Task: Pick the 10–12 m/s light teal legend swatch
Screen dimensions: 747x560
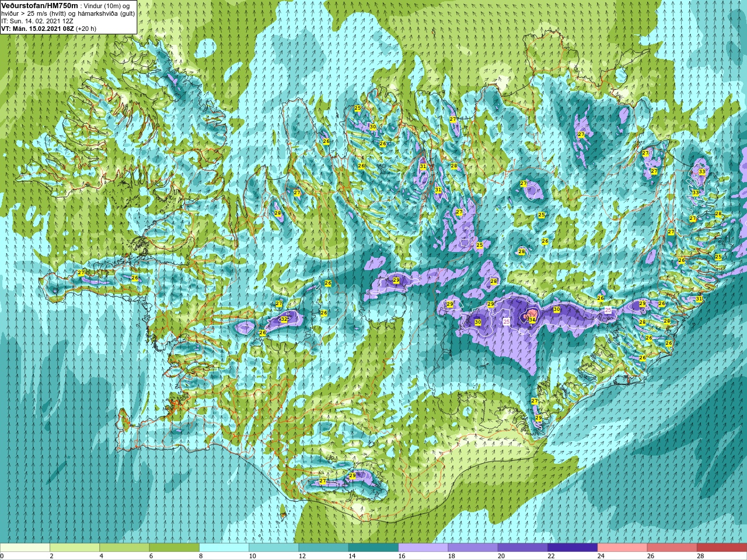Action: point(274,548)
